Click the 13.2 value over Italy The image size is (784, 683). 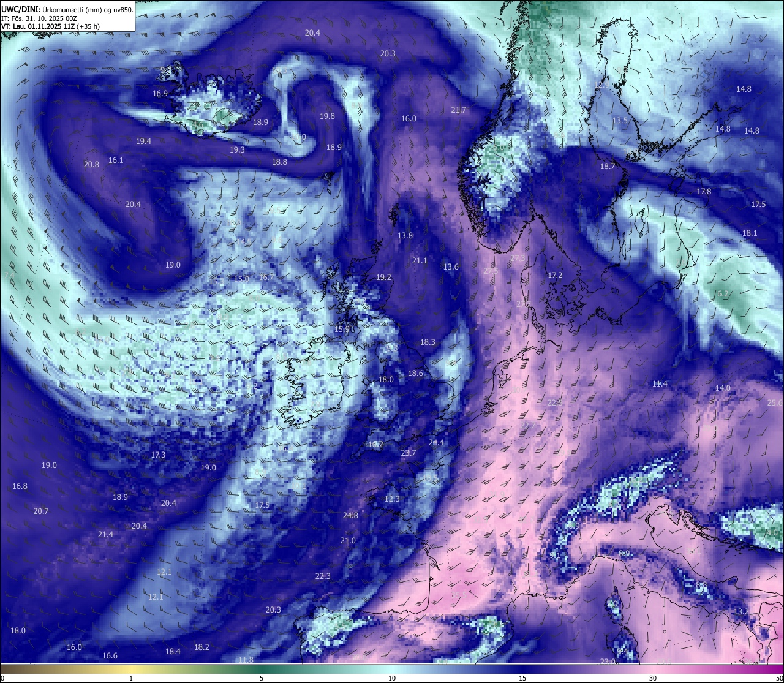point(741,612)
